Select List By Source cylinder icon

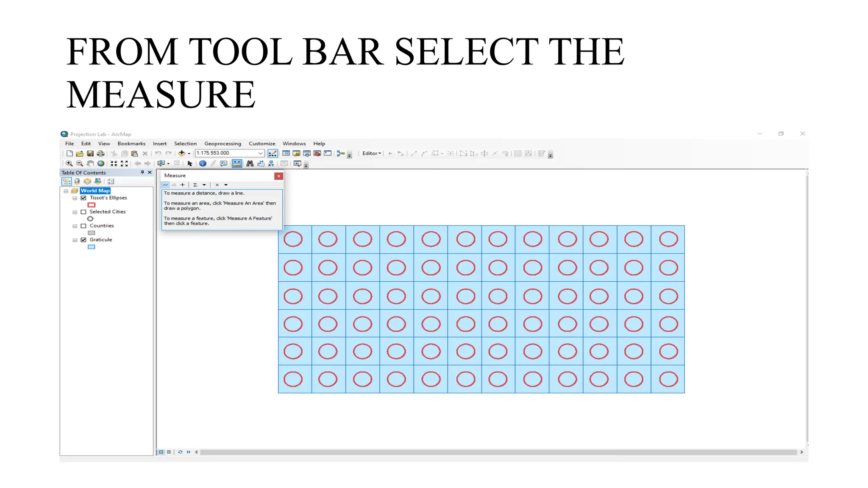(x=77, y=181)
